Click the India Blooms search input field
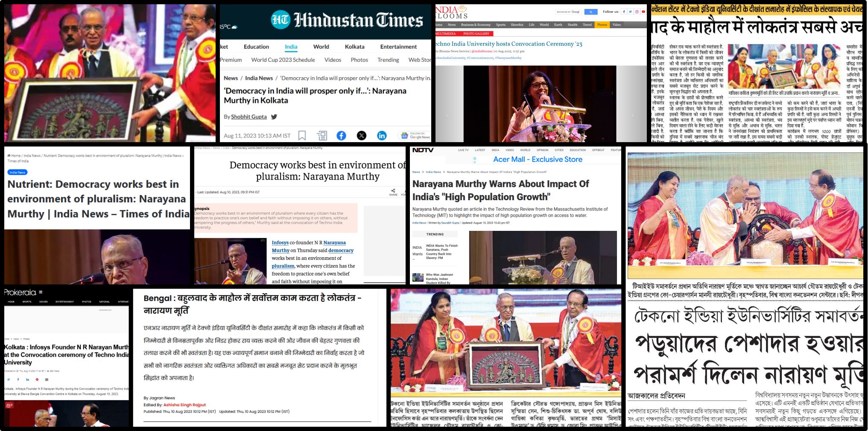 tap(568, 12)
